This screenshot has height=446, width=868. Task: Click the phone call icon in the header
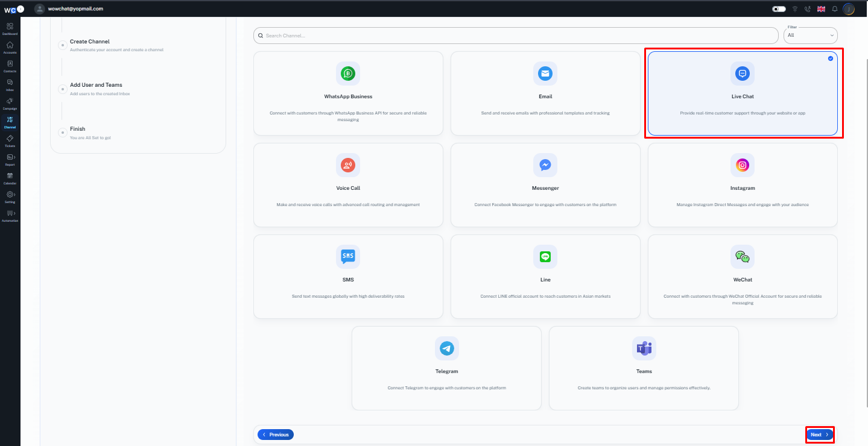coord(808,9)
